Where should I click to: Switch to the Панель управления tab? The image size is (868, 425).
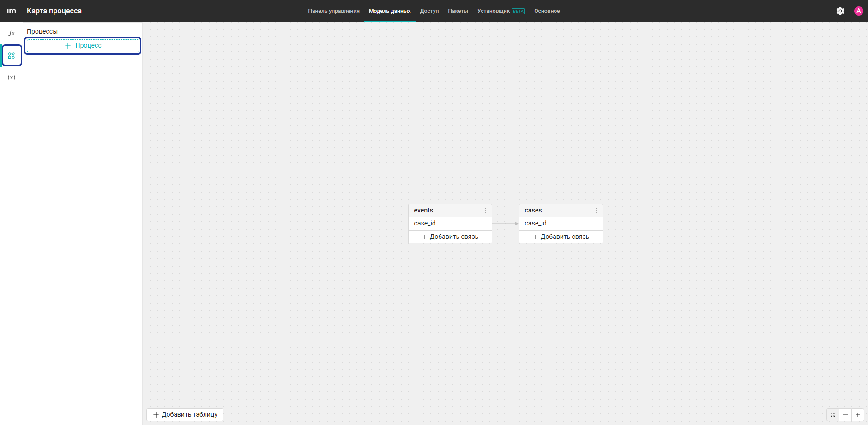point(334,11)
